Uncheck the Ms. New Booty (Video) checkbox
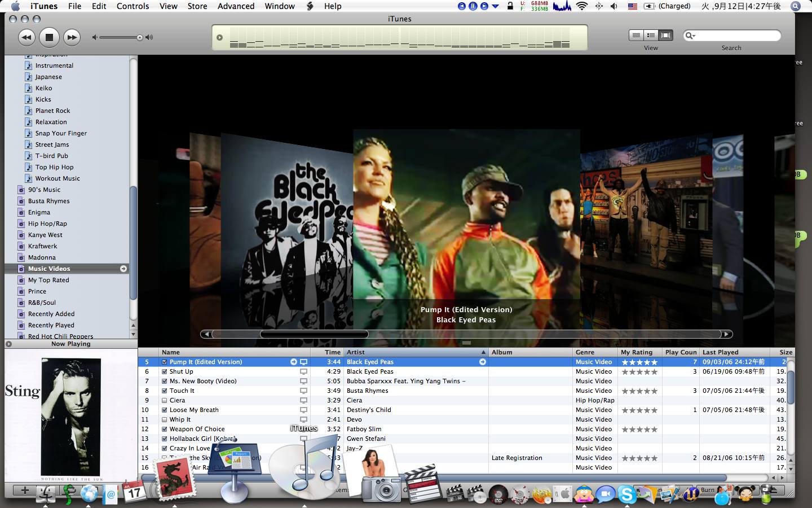This screenshot has height=508, width=812. (164, 381)
